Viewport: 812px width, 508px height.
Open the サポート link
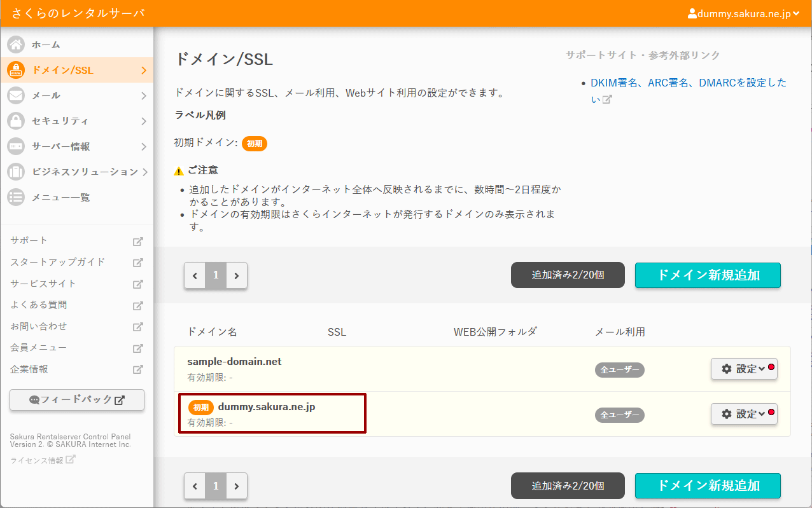coord(29,241)
